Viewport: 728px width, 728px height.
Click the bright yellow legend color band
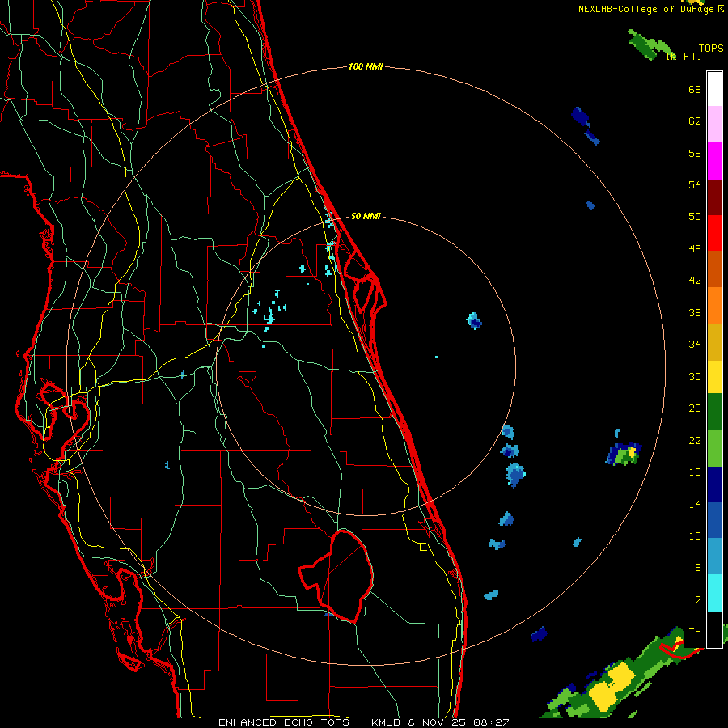tap(714, 377)
